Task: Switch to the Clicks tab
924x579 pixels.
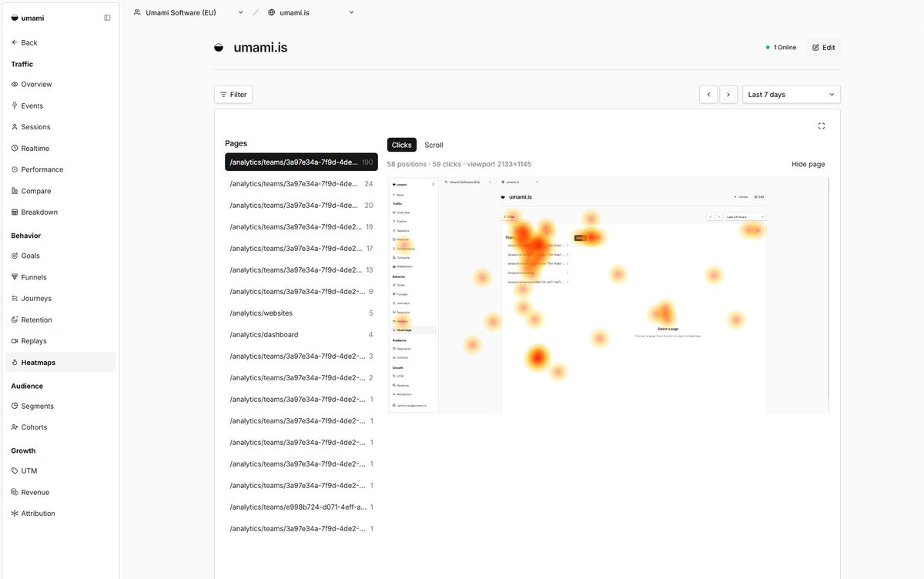Action: point(402,145)
